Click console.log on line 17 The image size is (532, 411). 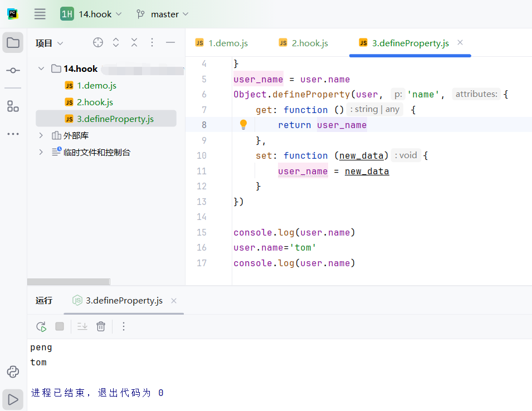[263, 263]
